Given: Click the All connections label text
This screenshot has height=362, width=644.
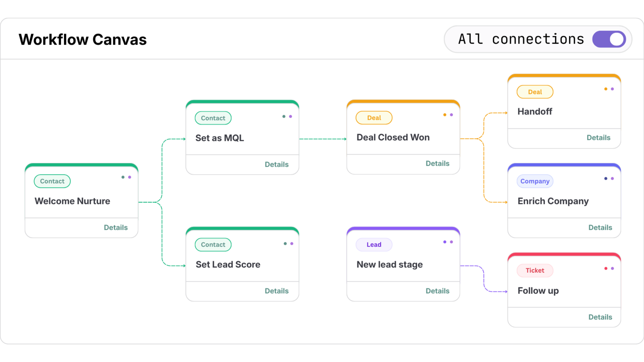Looking at the screenshot, I should 521,39.
